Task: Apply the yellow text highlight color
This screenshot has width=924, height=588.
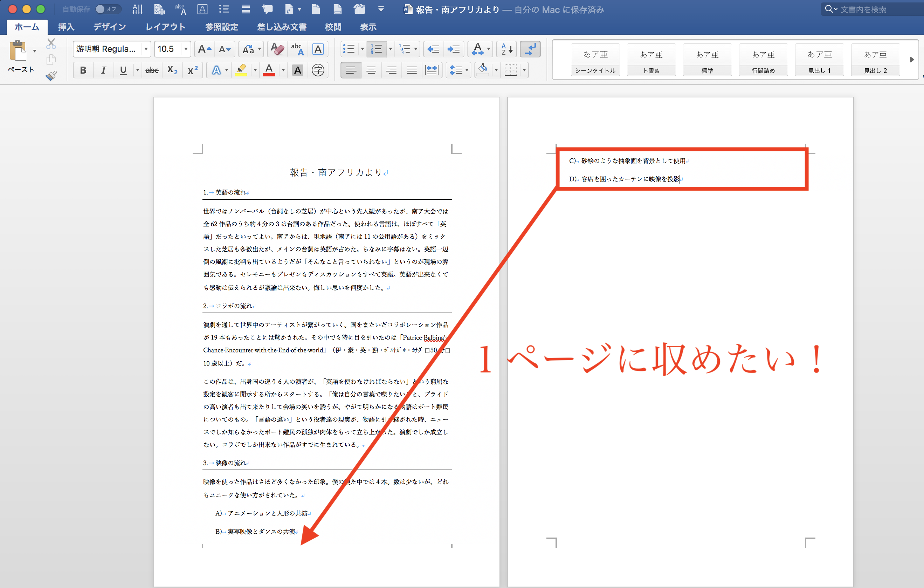Action: tap(241, 70)
